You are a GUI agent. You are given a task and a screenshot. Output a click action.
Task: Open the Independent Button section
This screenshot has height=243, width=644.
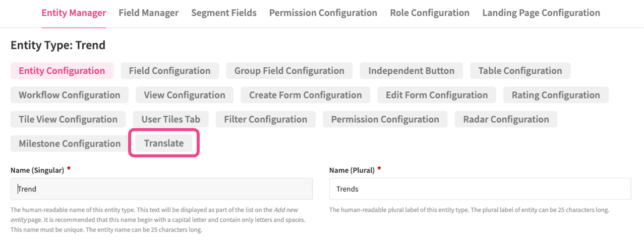pos(411,71)
